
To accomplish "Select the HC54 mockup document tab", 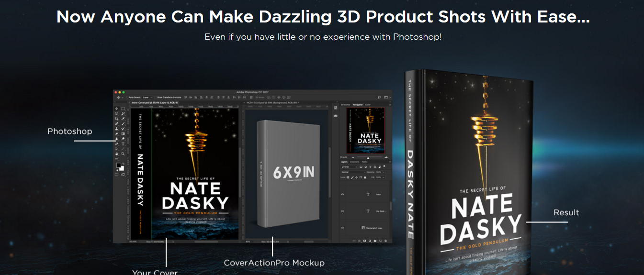I will (273, 102).
